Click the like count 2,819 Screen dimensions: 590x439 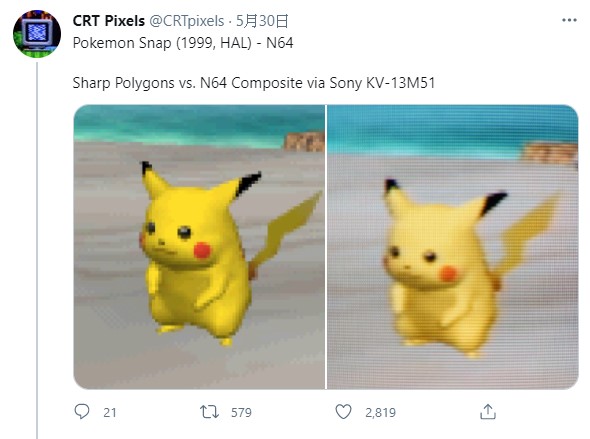[380, 413]
